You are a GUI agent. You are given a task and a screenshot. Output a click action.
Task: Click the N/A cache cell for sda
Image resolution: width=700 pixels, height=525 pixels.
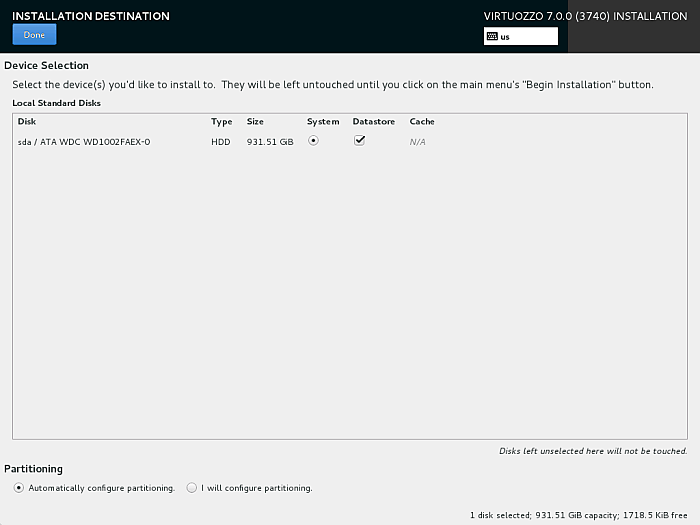tap(418, 142)
